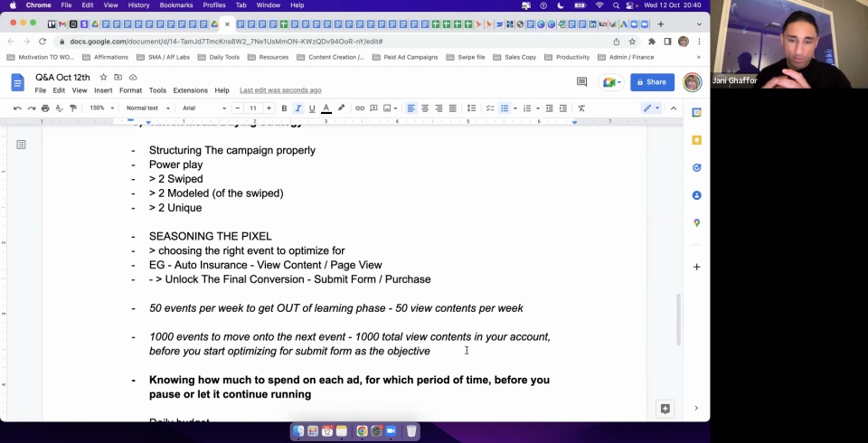Click the Increase indent icon

click(563, 108)
